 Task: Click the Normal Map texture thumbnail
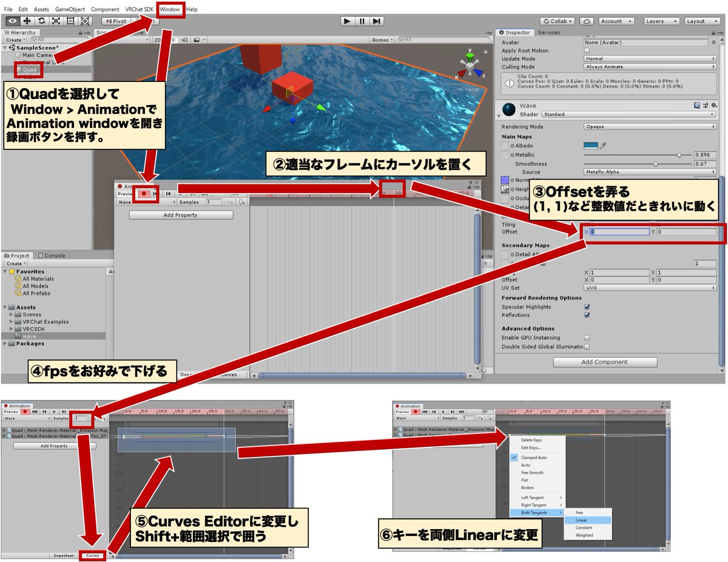(x=505, y=180)
